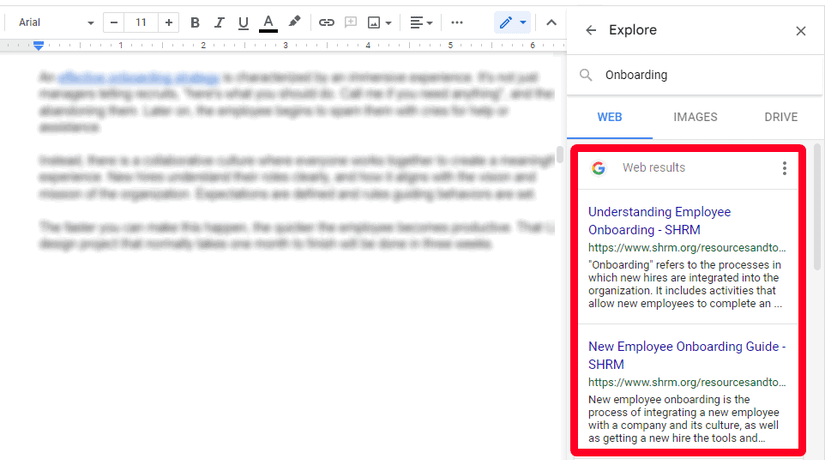Screen dimensions: 825x460
Task: Open the Web results three-dot menu
Action: click(x=784, y=168)
